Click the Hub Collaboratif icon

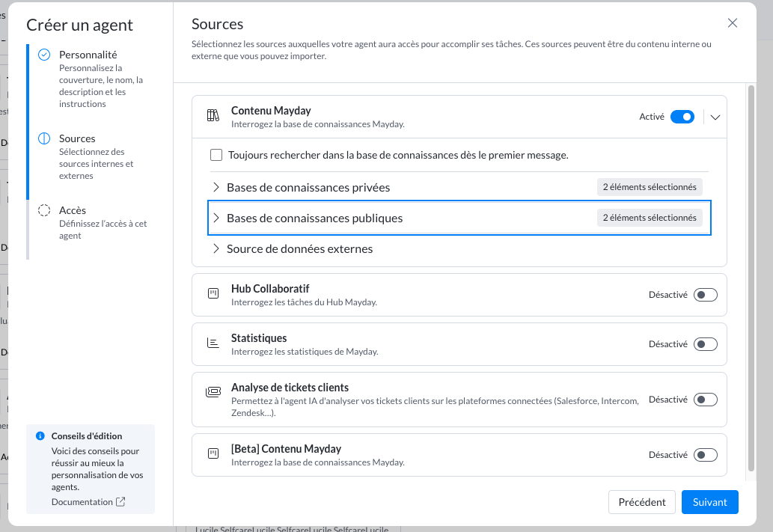click(x=213, y=294)
